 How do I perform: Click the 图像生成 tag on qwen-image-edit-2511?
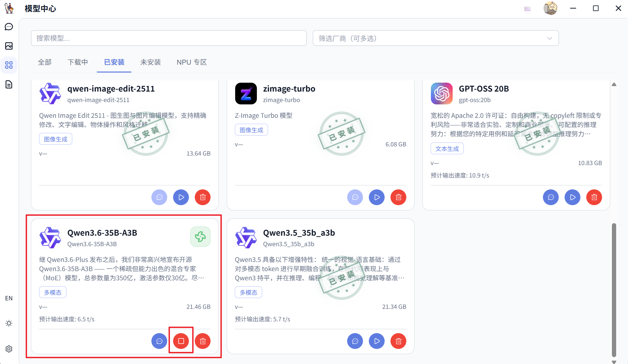[56, 139]
